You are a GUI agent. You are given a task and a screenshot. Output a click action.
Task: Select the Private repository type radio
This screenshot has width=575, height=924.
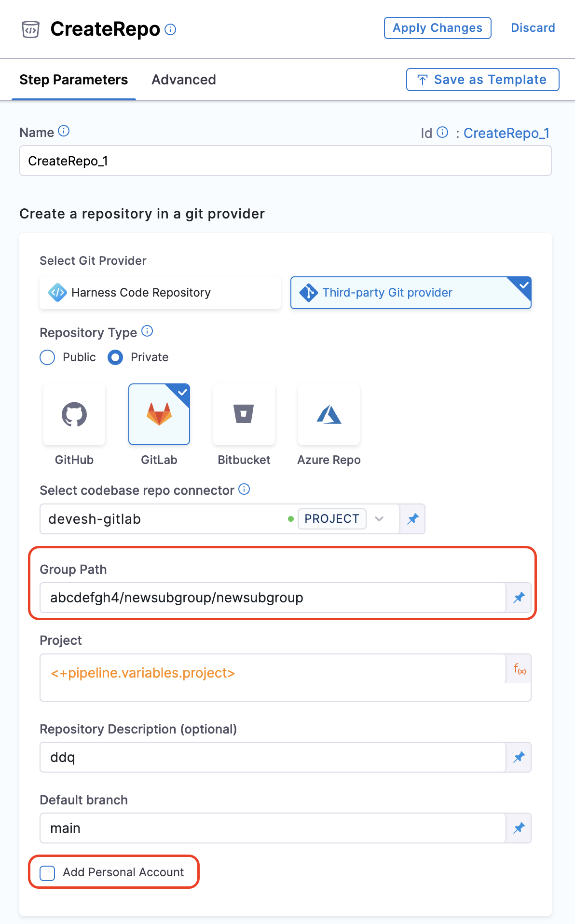(x=115, y=357)
